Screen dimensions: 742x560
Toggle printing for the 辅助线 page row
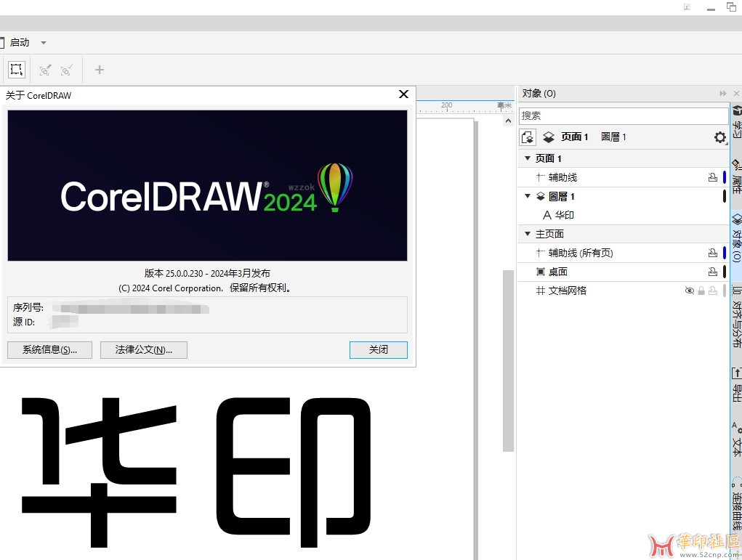coord(713,177)
